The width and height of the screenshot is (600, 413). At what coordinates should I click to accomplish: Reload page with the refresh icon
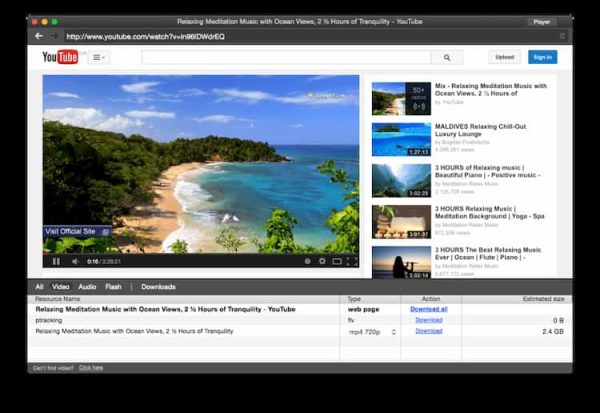point(562,36)
